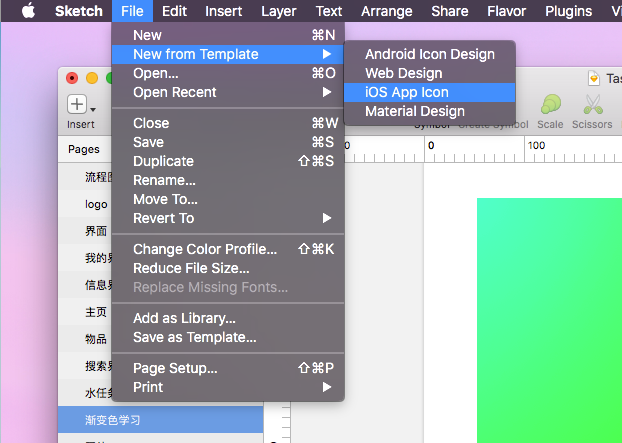Open the Text menu
The image size is (622, 443).
(328, 11)
